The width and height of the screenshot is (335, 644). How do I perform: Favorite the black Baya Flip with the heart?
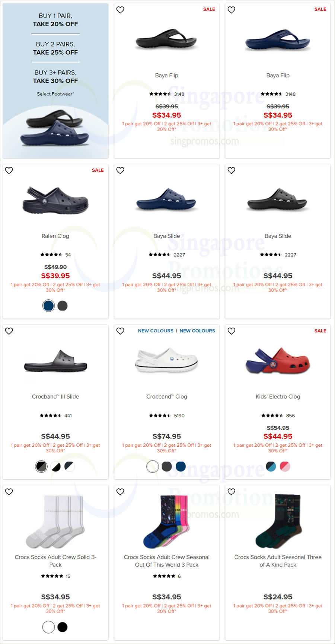[x=120, y=10]
